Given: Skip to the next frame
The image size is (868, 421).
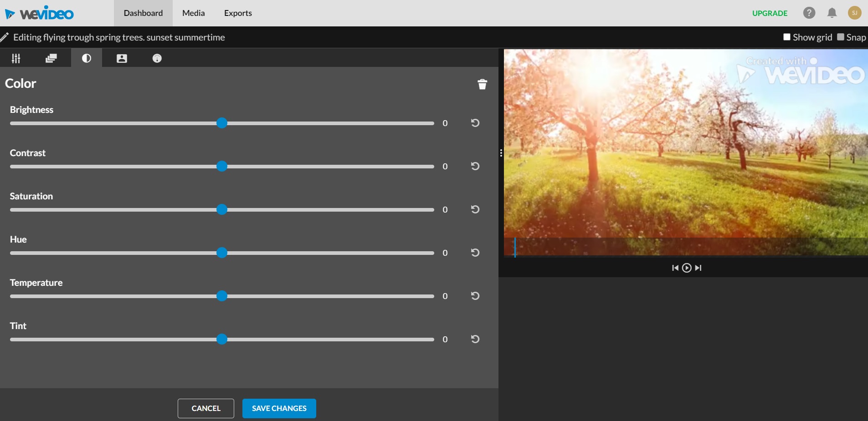Looking at the screenshot, I should [698, 268].
